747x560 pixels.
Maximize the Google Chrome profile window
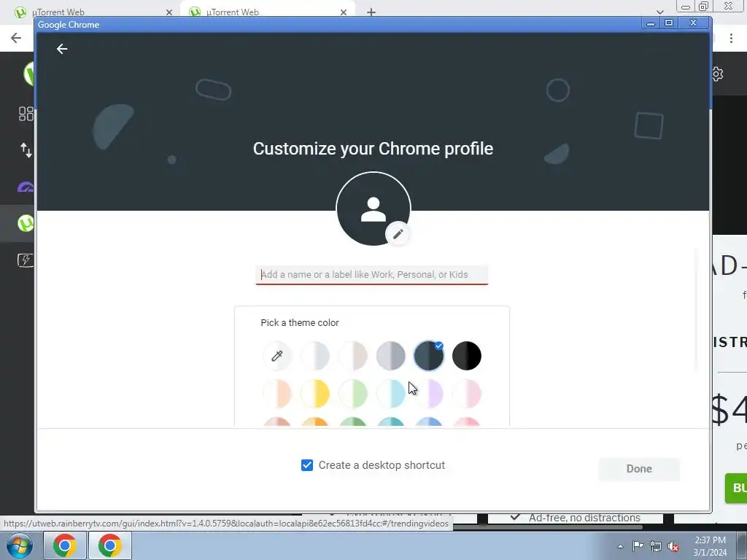click(x=669, y=23)
